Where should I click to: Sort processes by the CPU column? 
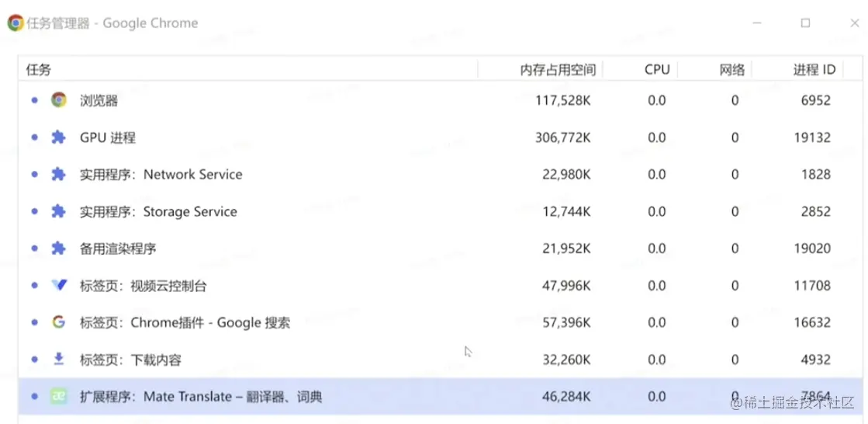coord(656,70)
